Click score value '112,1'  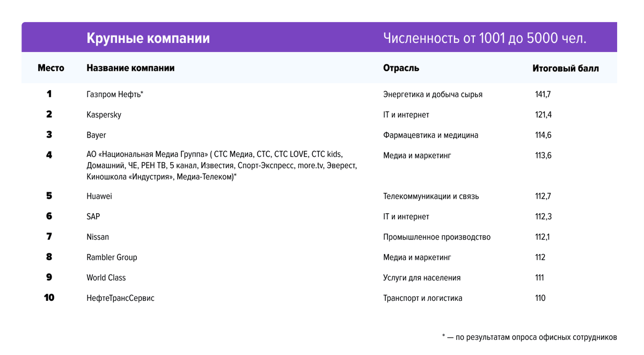[x=542, y=237]
